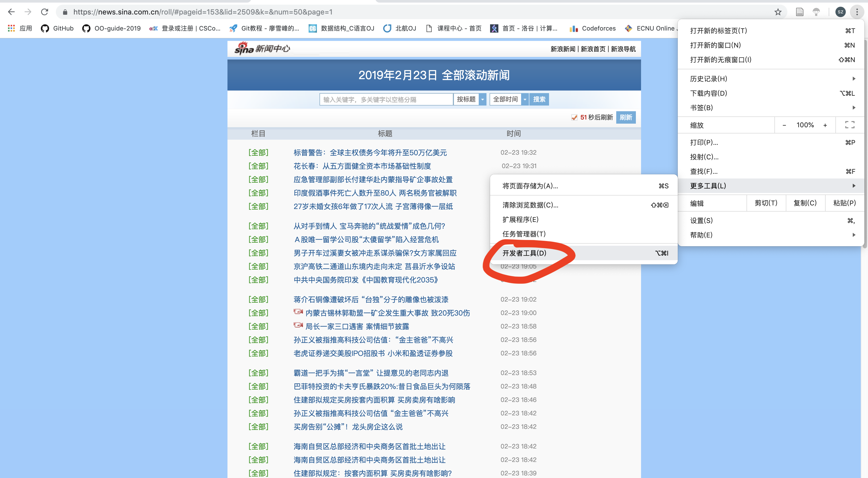Open the Apps grid bookmark icon
The height and width of the screenshot is (478, 868).
click(11, 28)
